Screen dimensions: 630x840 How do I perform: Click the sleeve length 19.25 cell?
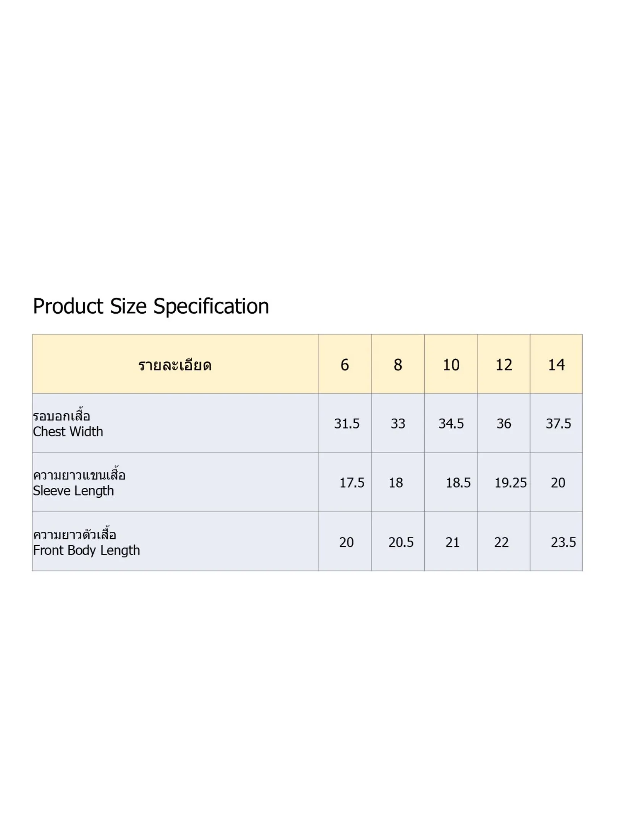(x=510, y=483)
